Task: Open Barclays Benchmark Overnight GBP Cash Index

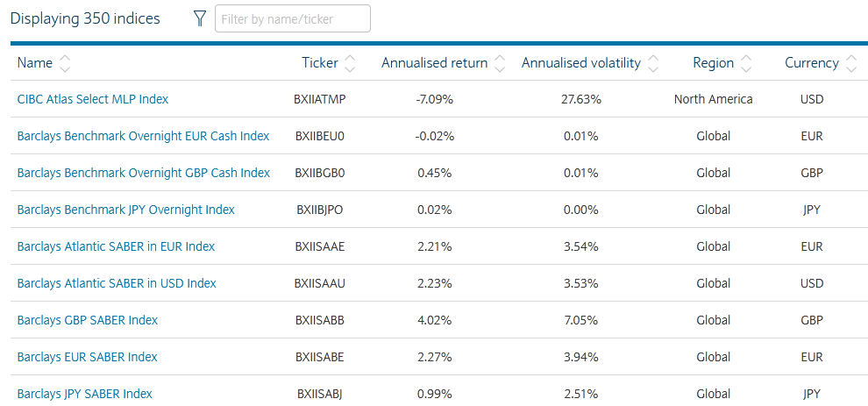Action: [144, 173]
